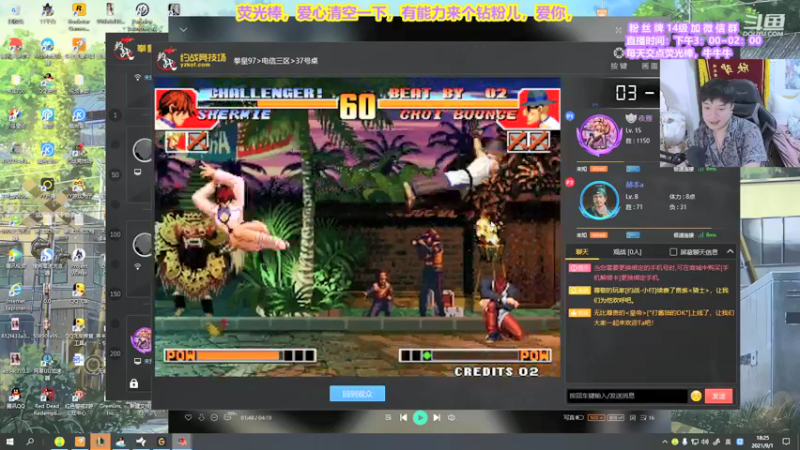Click the download arrow icon in player bar
This screenshot has height=450, width=800.
(x=201, y=417)
